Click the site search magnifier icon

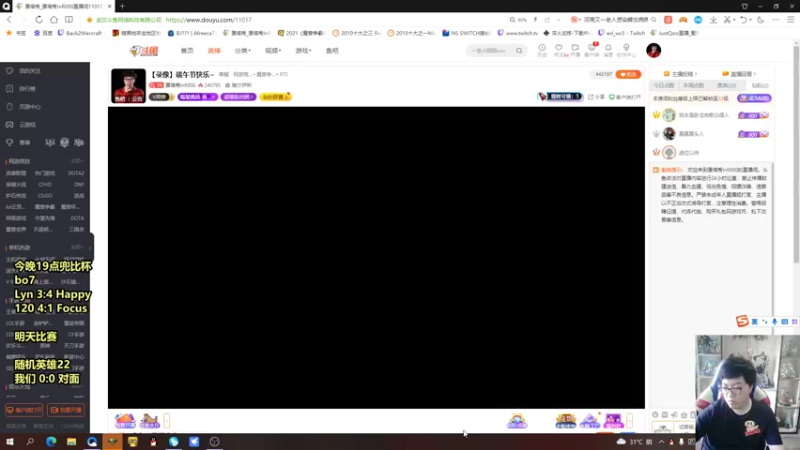pos(519,51)
